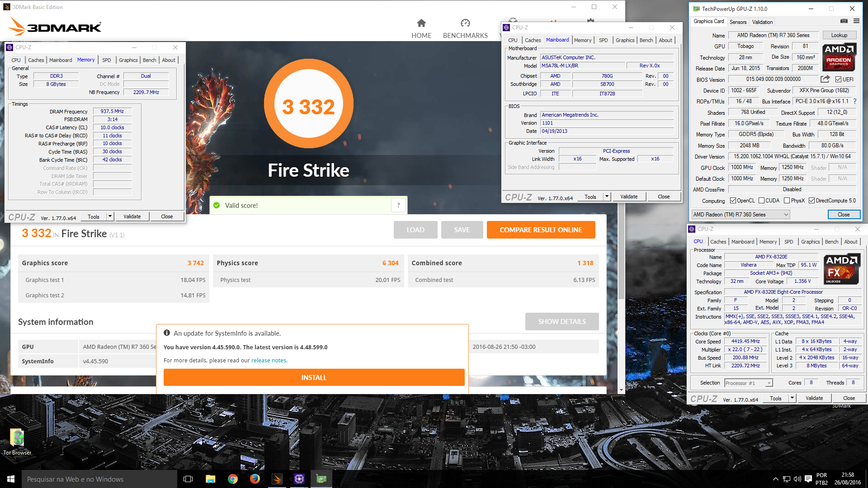
Task: Click the LOAD result button
Action: [415, 230]
